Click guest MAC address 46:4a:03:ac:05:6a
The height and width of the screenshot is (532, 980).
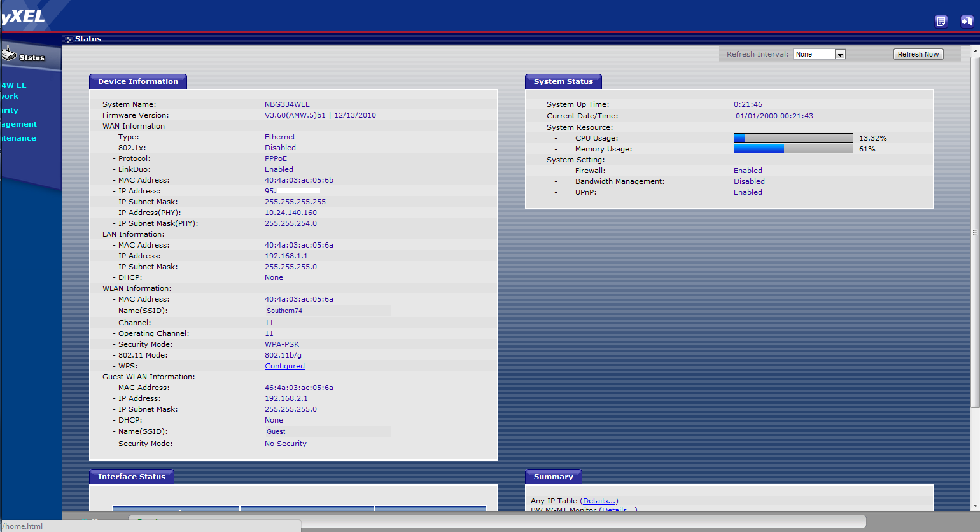(x=299, y=388)
